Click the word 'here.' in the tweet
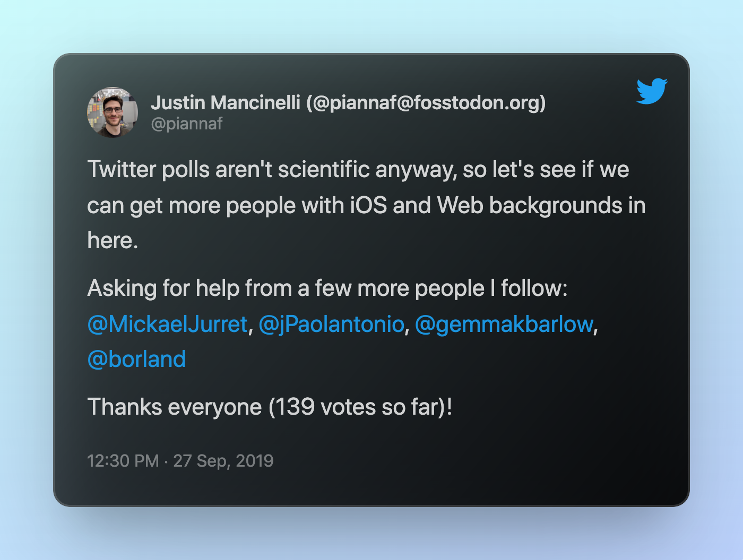This screenshot has height=560, width=743. 113,240
